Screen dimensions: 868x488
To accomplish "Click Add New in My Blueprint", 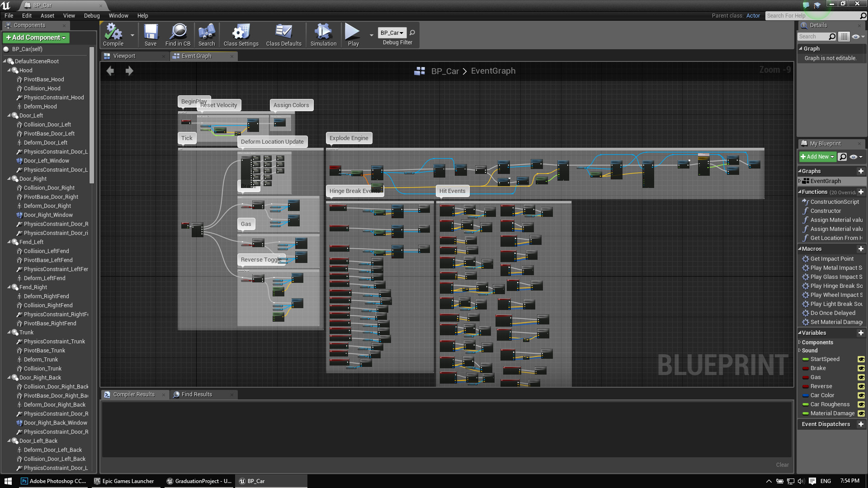I will (x=817, y=157).
